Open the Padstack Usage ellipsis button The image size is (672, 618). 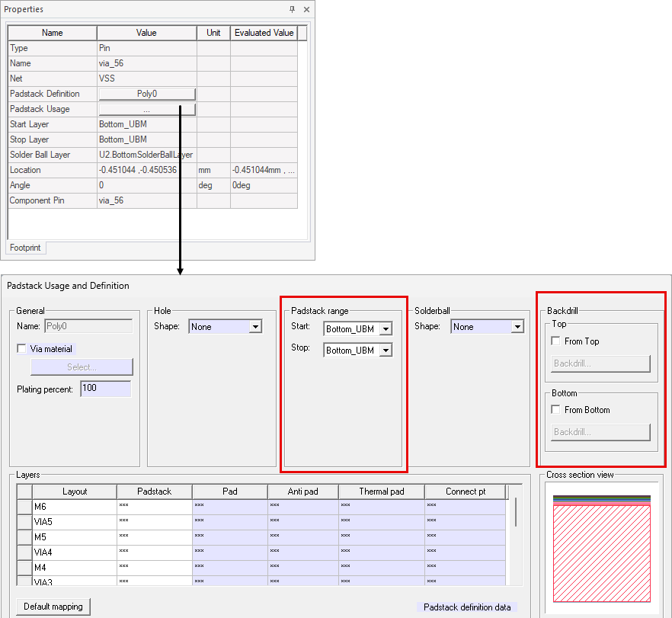(x=147, y=109)
